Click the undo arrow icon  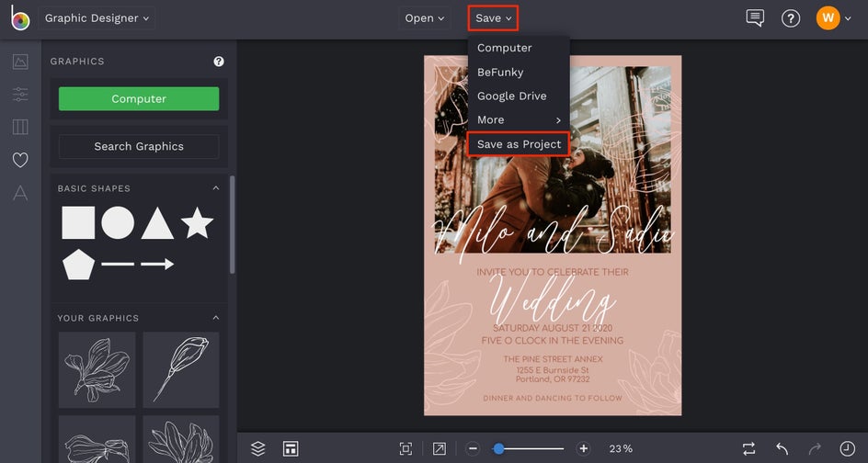point(782,448)
